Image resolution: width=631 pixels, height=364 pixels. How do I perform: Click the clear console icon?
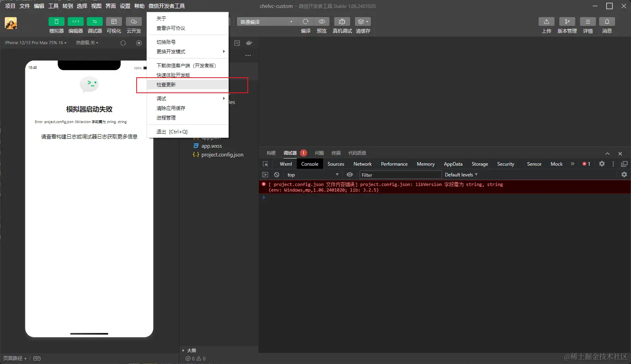point(276,175)
